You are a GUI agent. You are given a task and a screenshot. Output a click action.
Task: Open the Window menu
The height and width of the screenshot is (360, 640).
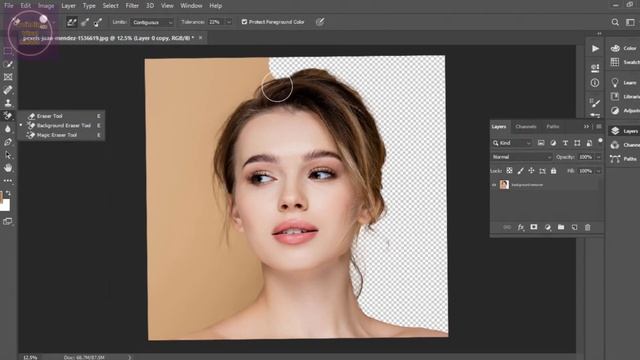pyautogui.click(x=191, y=6)
